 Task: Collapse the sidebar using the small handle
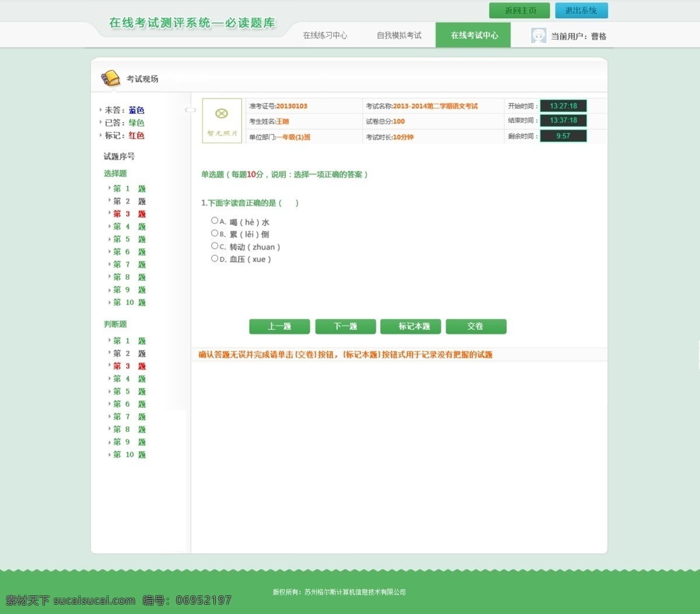point(190,110)
